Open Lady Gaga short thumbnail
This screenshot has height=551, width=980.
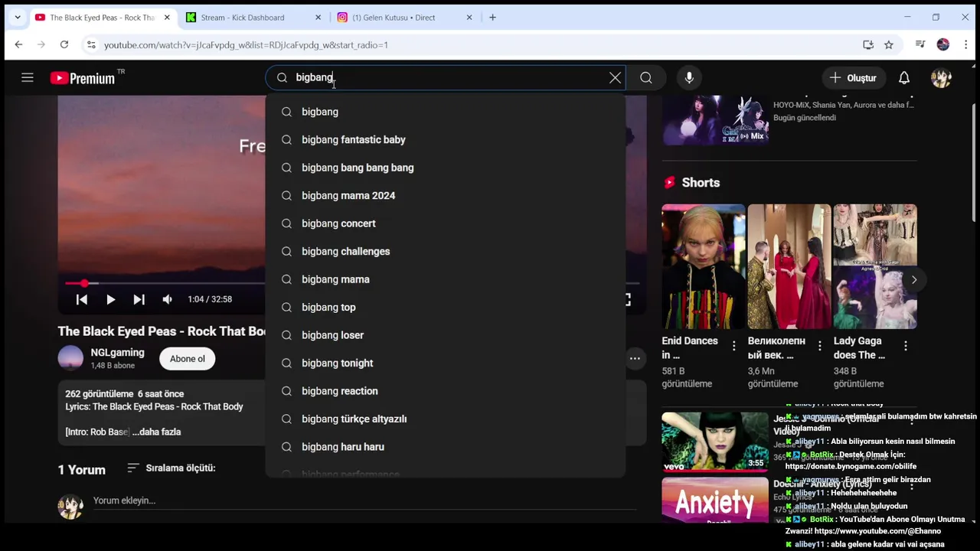click(874, 266)
